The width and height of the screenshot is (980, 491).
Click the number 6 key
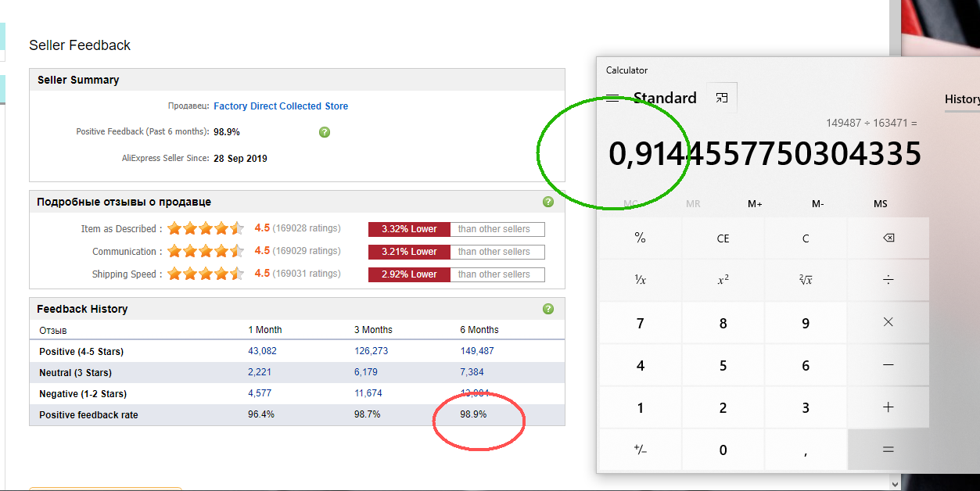tap(806, 365)
